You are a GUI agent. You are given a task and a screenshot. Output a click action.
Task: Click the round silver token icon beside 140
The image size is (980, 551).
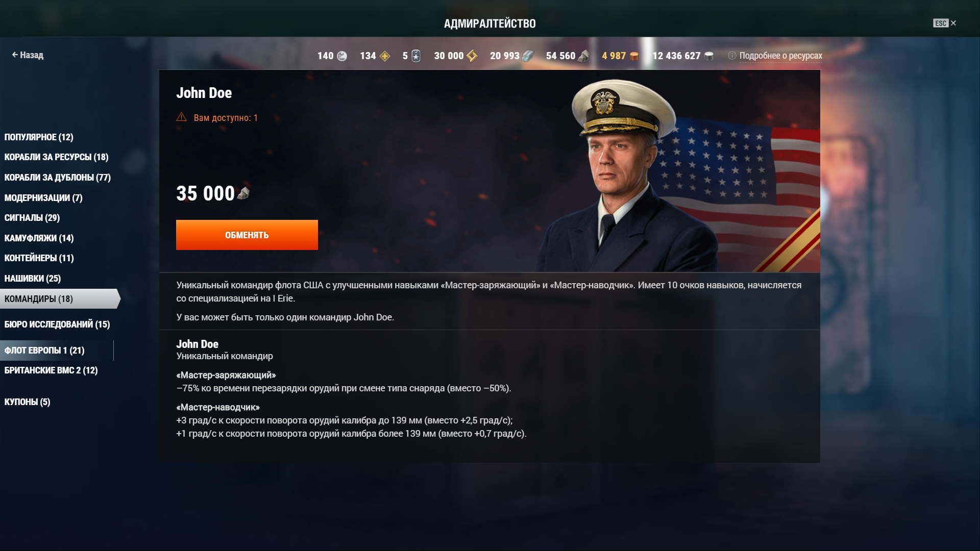(342, 56)
